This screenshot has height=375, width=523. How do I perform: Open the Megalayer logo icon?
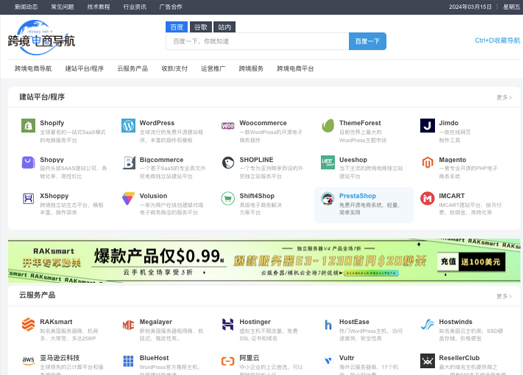pos(128,324)
